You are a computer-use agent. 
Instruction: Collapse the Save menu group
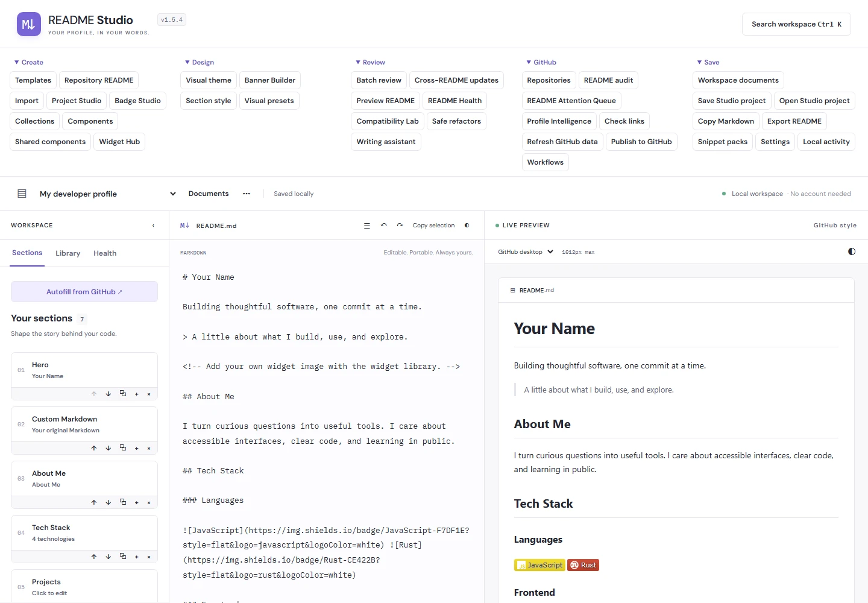coord(708,62)
